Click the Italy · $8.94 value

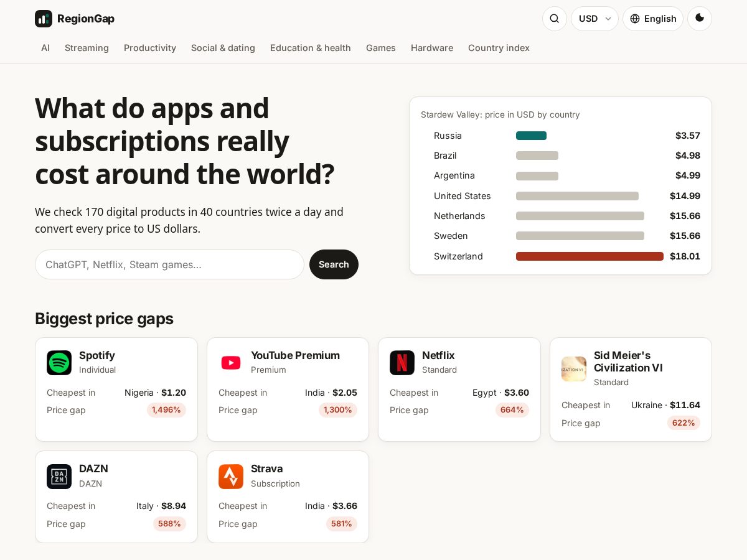pyautogui.click(x=161, y=506)
